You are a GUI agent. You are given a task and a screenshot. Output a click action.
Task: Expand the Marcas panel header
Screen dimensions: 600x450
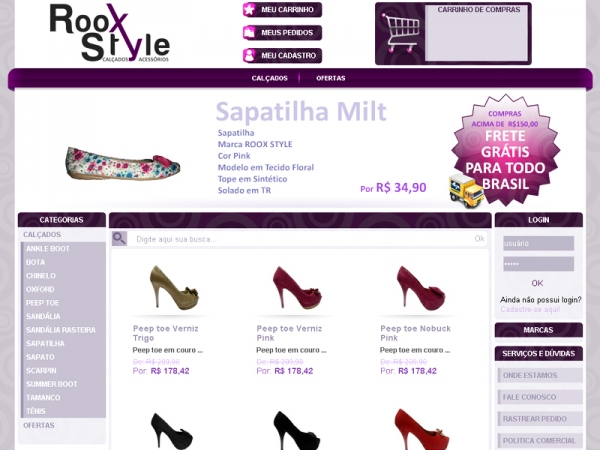(538, 330)
